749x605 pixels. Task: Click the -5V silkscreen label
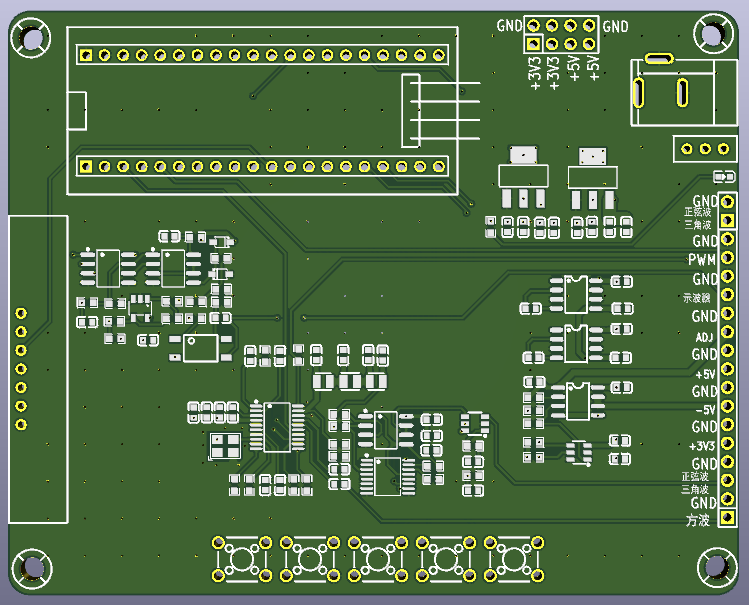pos(705,410)
